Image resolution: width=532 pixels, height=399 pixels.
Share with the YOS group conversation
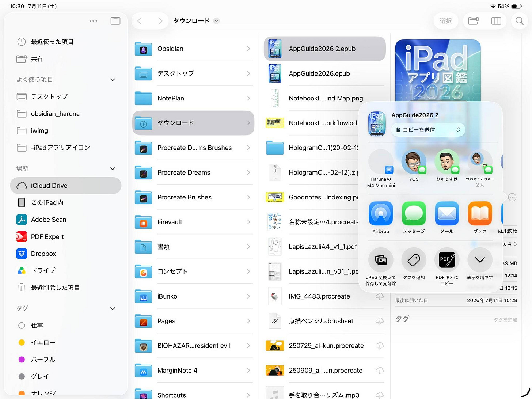[x=480, y=161]
